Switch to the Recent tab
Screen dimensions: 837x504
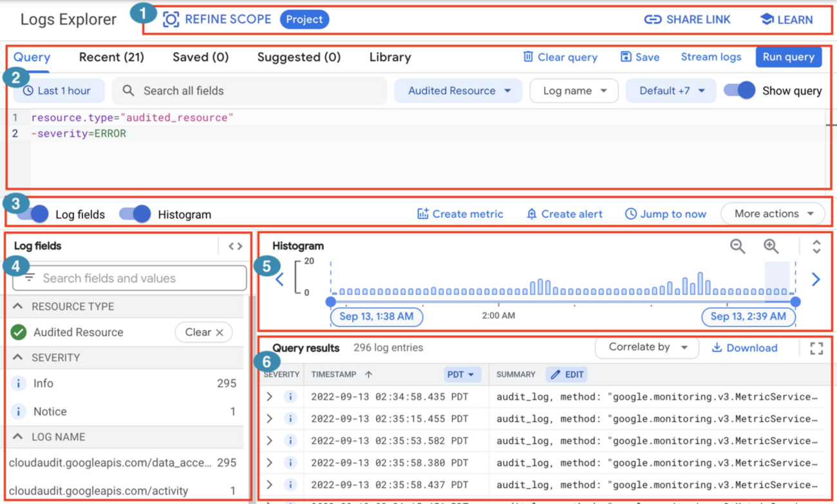[111, 57]
